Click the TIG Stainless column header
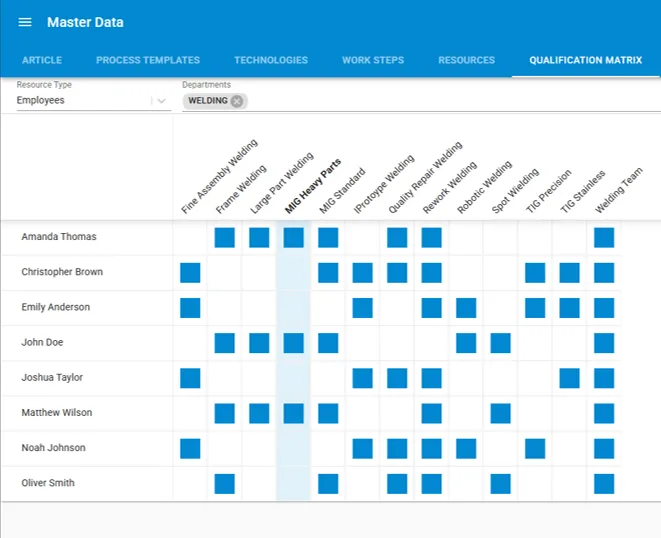This screenshot has height=538, width=661. pyautogui.click(x=583, y=191)
